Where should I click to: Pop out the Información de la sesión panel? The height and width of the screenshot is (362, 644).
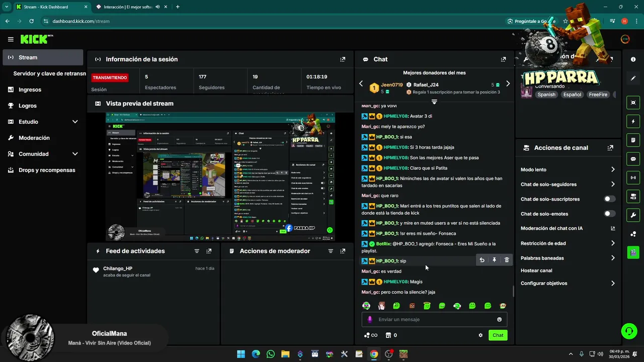(x=343, y=59)
